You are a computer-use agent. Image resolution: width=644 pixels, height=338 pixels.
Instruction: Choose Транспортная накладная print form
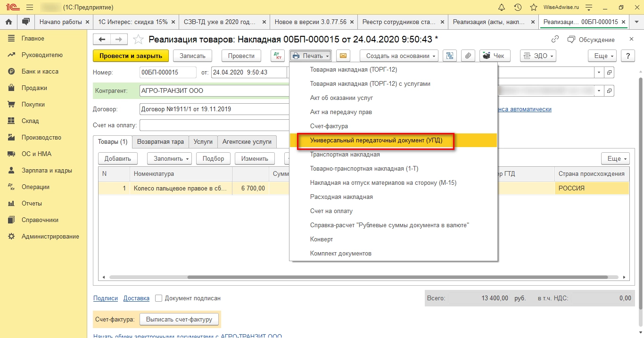tap(393, 155)
